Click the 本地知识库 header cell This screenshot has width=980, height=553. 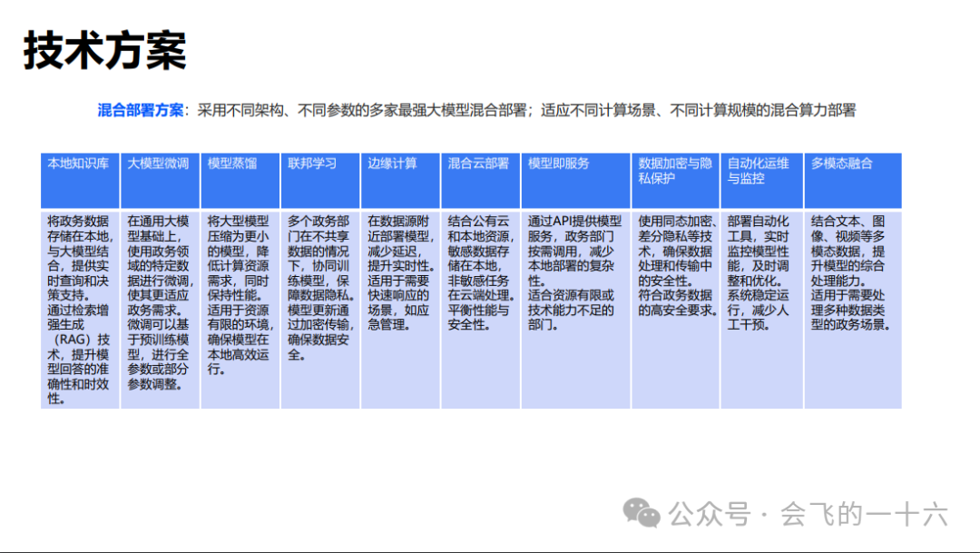80,180
